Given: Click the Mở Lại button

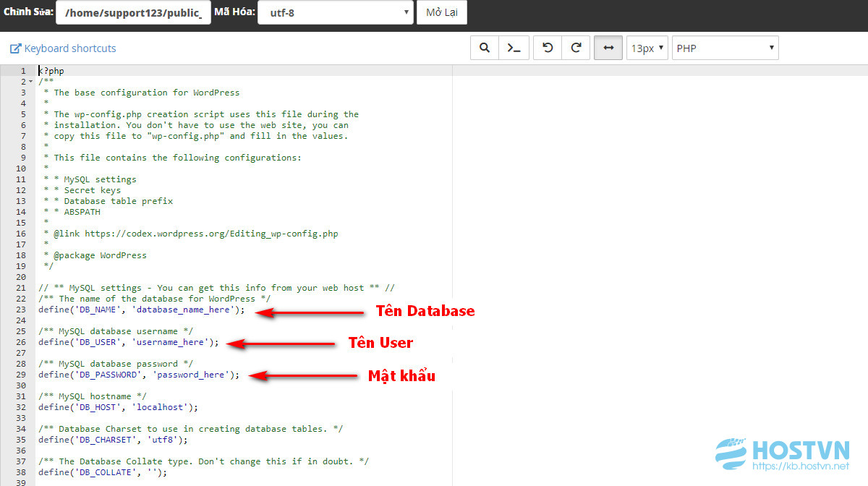Looking at the screenshot, I should (x=442, y=12).
